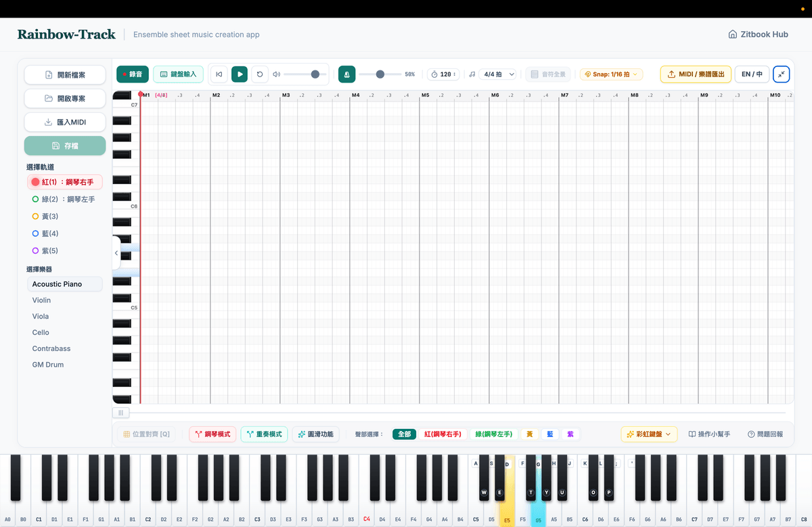Viewport: 812px width, 527px height.
Task: Adjust the main volume slider
Action: pos(305,74)
